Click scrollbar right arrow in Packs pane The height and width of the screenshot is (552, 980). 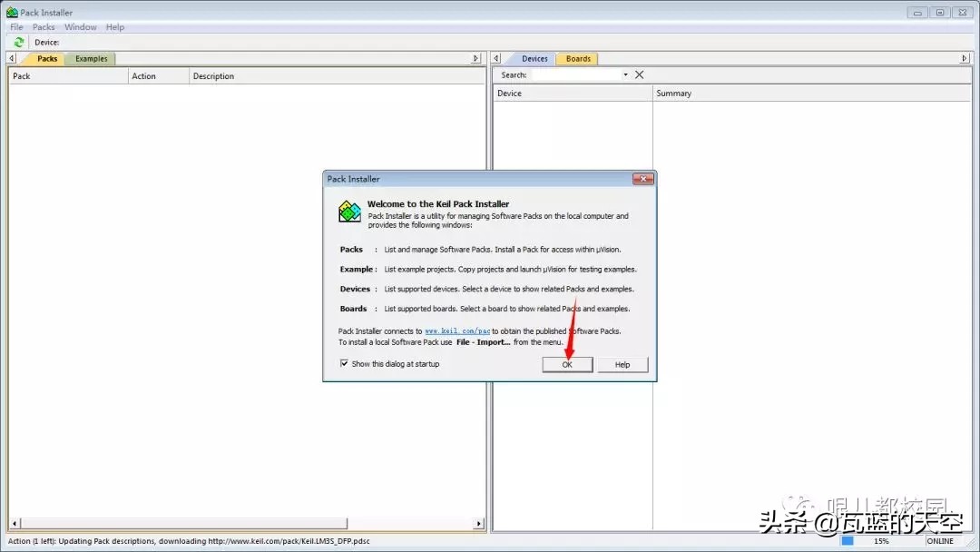[479, 523]
